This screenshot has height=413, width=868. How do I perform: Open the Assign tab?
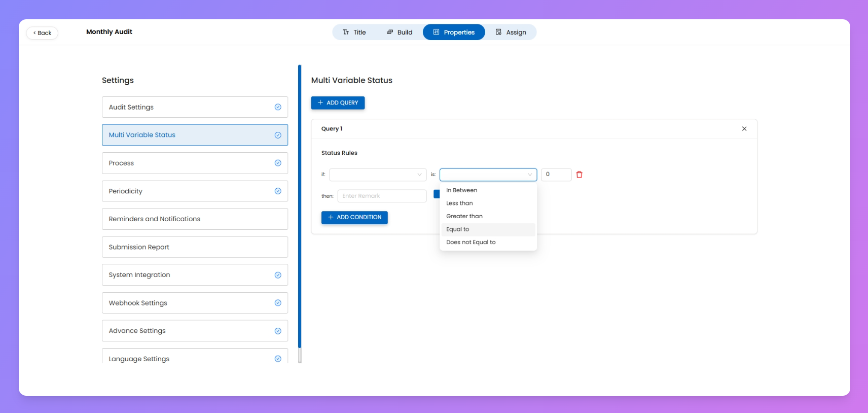(x=511, y=32)
